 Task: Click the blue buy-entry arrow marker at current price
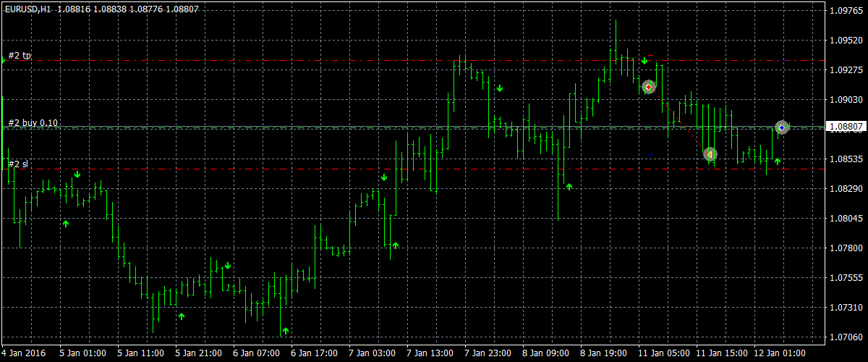781,127
